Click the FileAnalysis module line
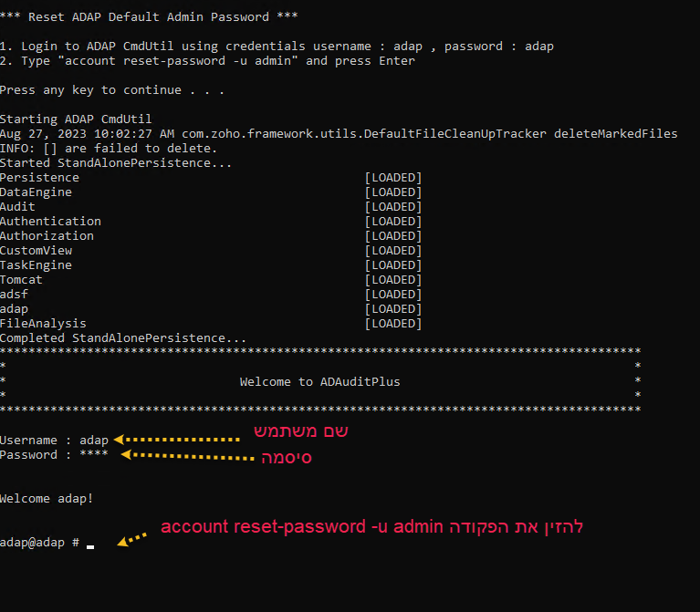This screenshot has width=700, height=612. pos(43,324)
